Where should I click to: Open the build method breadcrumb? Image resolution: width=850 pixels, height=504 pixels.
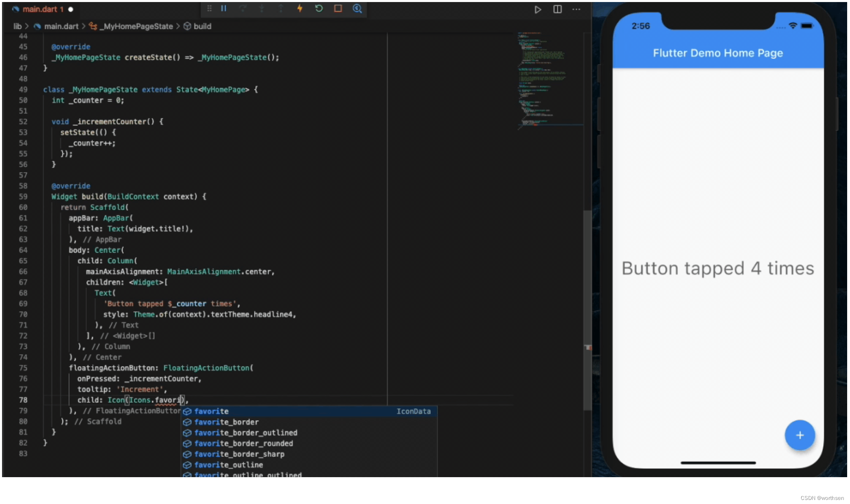(x=197, y=26)
